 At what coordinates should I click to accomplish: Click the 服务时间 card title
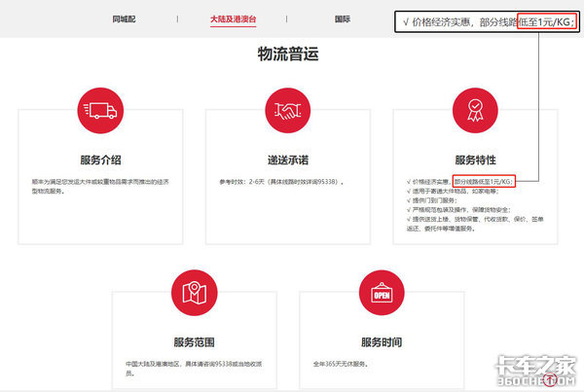(x=382, y=342)
